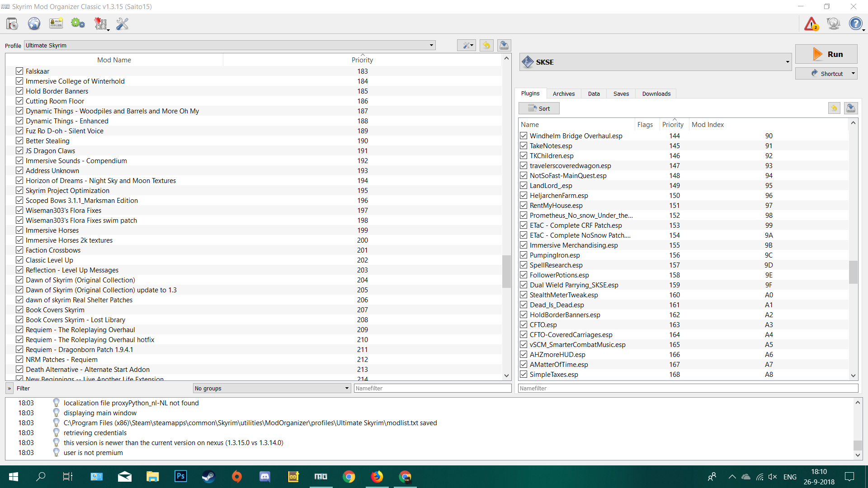Open settings wrench and screwdriver icon

(x=122, y=23)
